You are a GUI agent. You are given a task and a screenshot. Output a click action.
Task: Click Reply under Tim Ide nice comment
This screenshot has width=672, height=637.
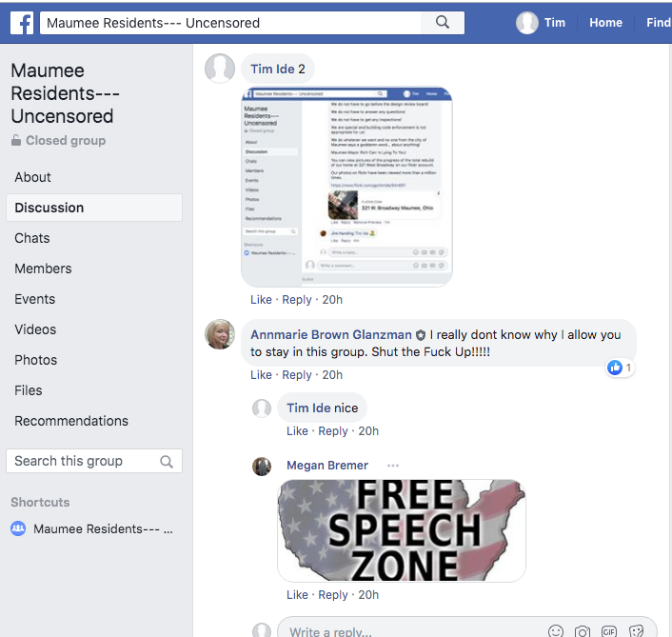(332, 430)
